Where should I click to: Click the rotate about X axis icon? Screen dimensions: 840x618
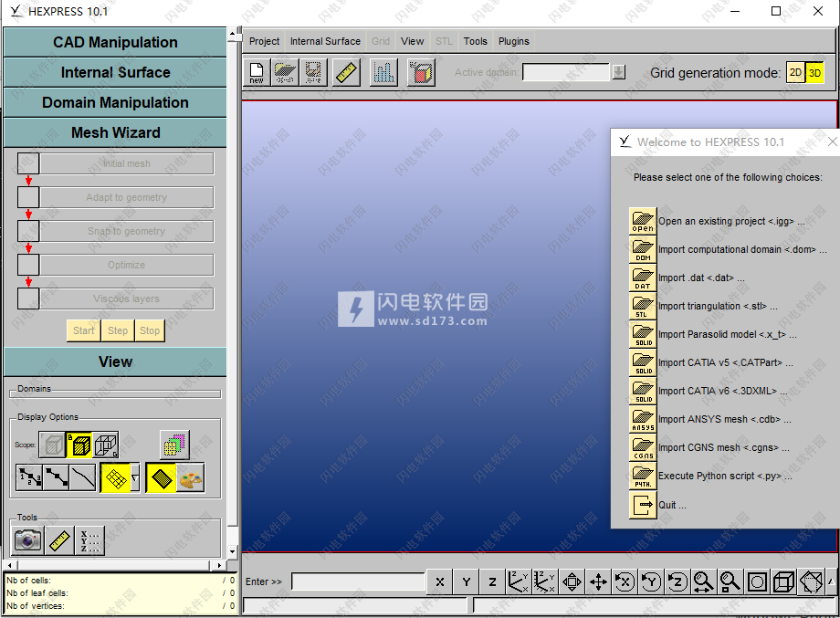pos(625,581)
